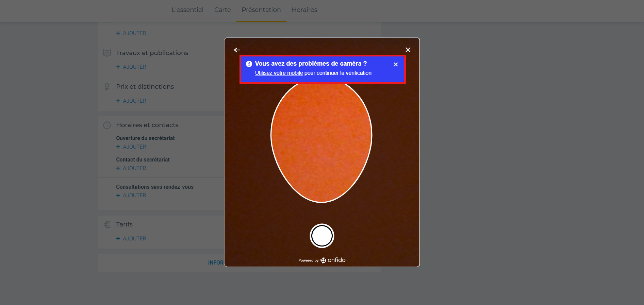The width and height of the screenshot is (644, 305).
Task: Click the plus icon under Tarifs
Action: tap(118, 239)
